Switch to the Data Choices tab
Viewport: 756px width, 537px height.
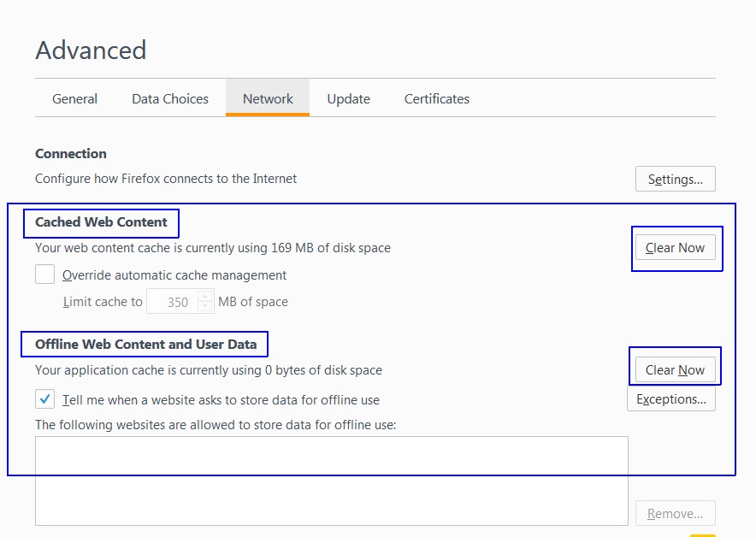170,99
